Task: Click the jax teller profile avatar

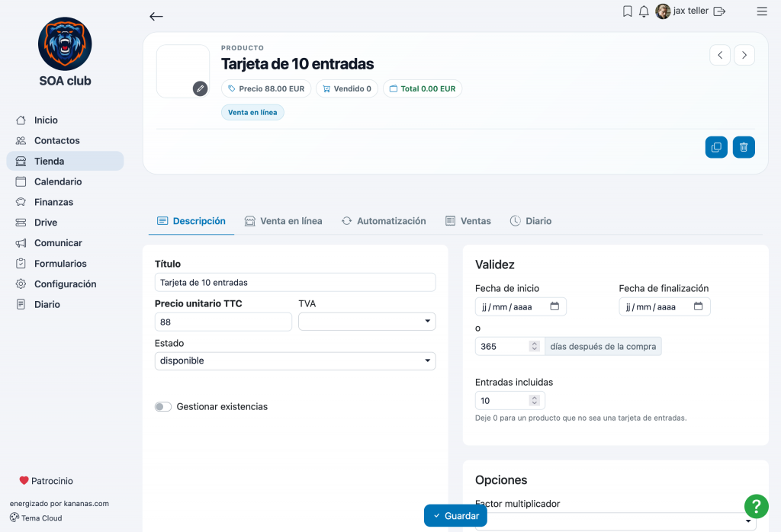Action: 663,11
